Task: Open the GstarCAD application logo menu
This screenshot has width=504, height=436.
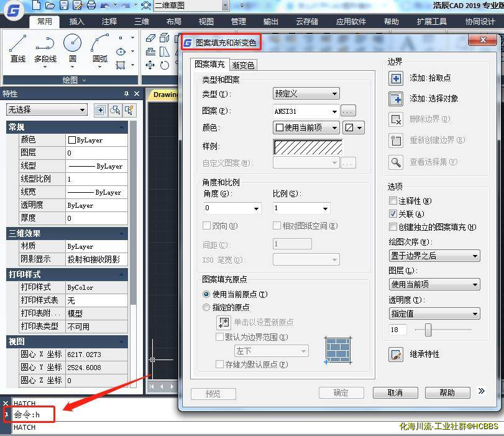Action: pos(14,11)
